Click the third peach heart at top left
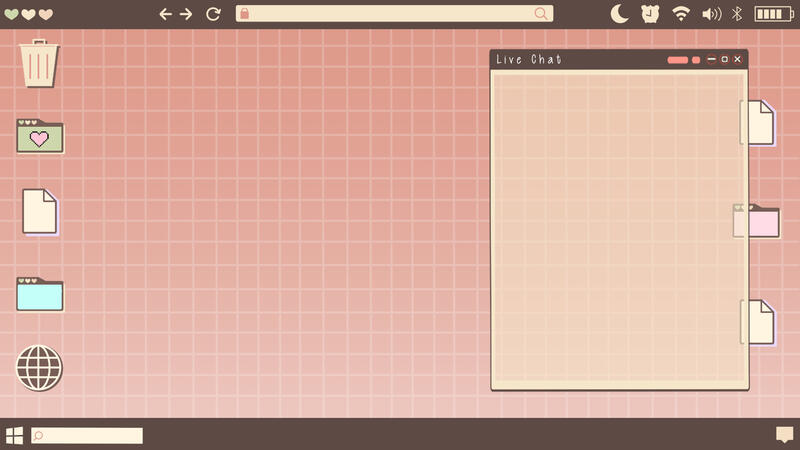This screenshot has width=800, height=450. tap(46, 14)
